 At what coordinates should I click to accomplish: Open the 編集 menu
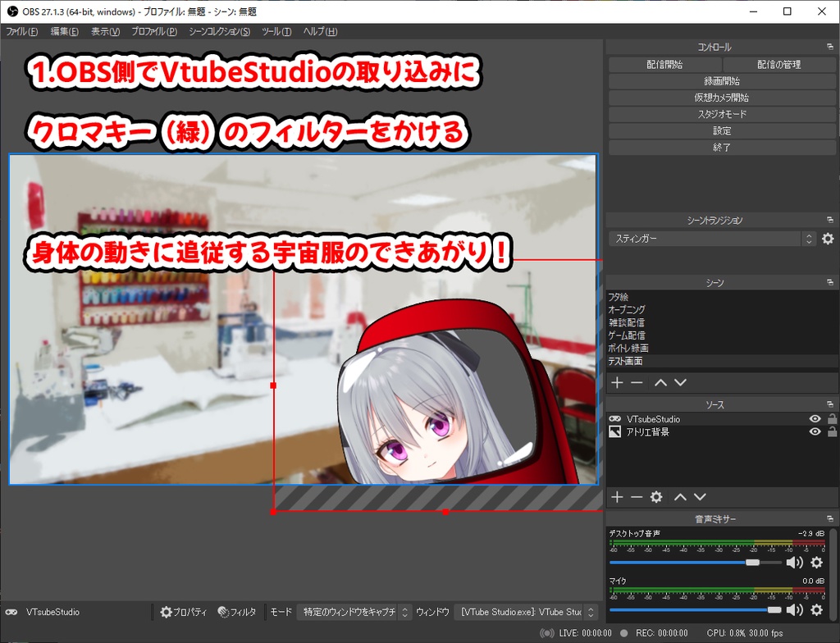pyautogui.click(x=64, y=32)
